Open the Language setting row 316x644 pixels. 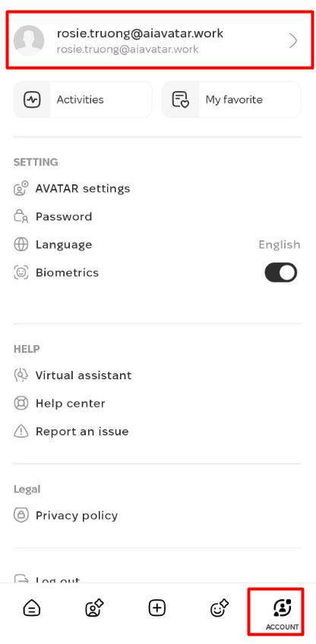pyautogui.click(x=157, y=245)
